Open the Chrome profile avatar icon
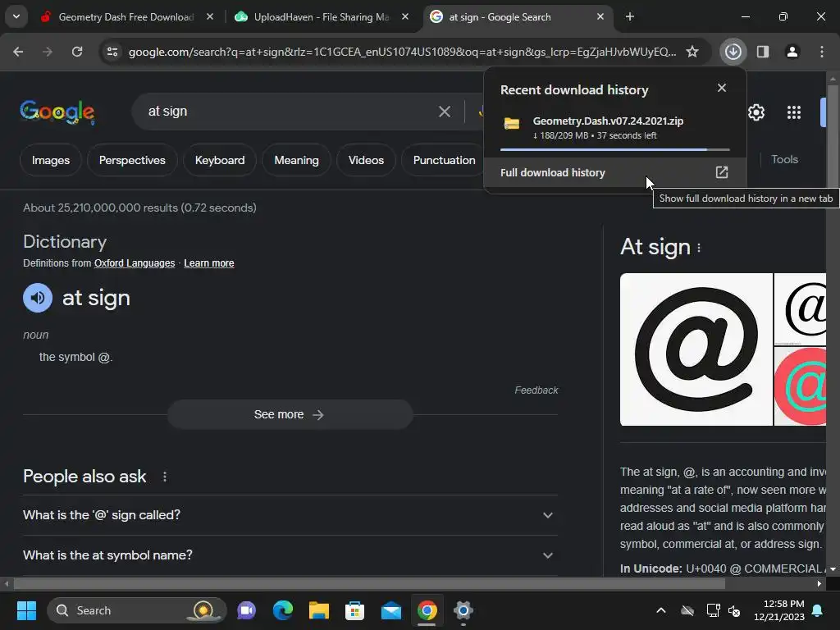This screenshot has width=840, height=630. point(792,52)
